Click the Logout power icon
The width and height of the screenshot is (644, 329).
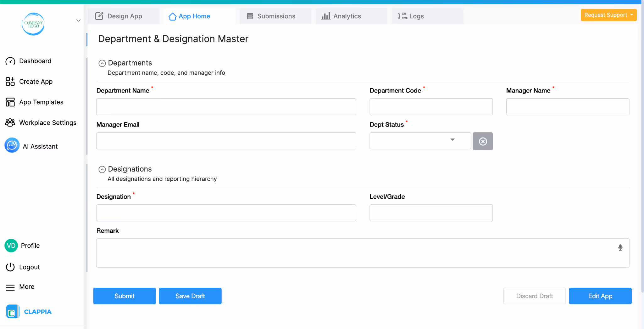pyautogui.click(x=10, y=267)
